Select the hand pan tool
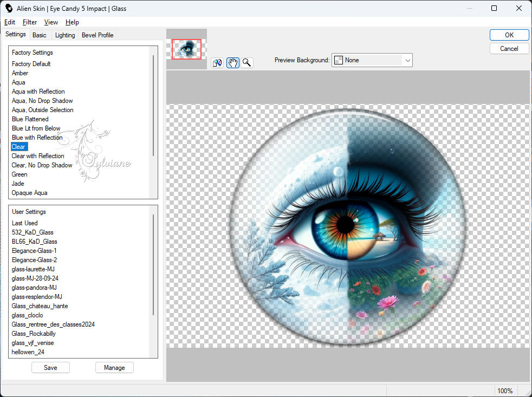This screenshot has width=532, height=397. click(233, 63)
